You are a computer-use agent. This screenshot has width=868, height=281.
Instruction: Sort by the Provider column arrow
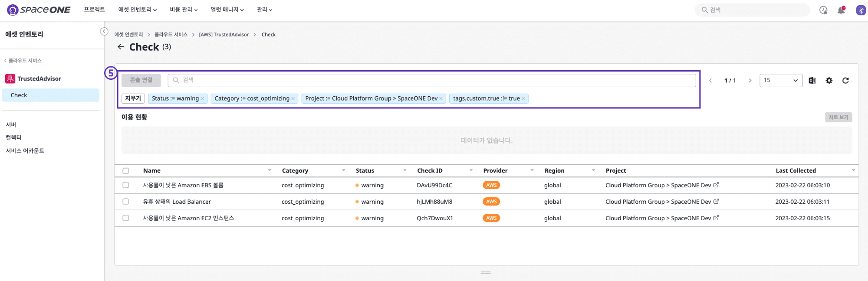[x=532, y=170]
